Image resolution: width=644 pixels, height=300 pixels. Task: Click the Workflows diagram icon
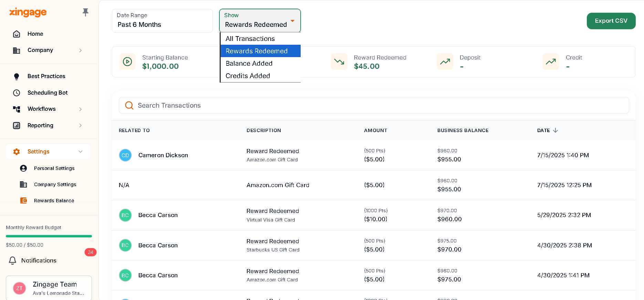(x=17, y=109)
